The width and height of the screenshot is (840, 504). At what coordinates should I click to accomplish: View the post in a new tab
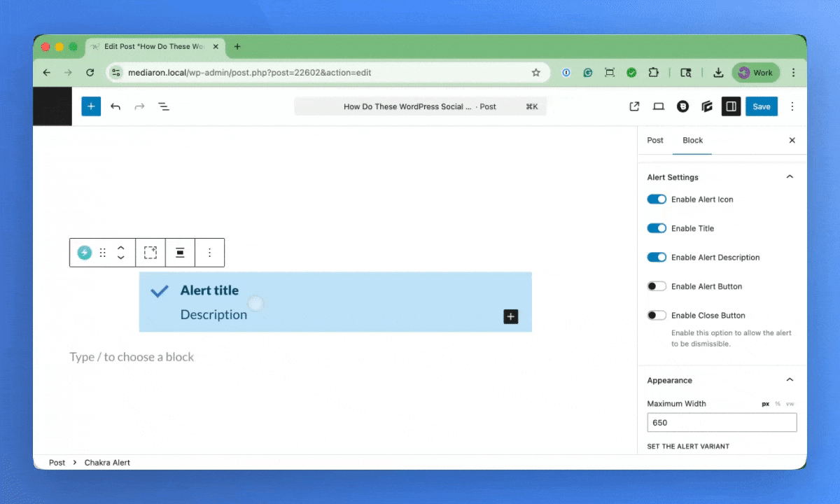[x=634, y=106]
